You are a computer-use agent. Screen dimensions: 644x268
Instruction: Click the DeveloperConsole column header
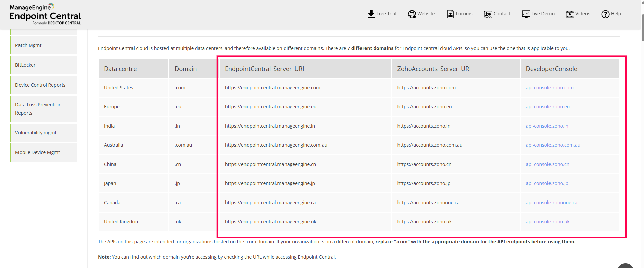click(x=570, y=69)
